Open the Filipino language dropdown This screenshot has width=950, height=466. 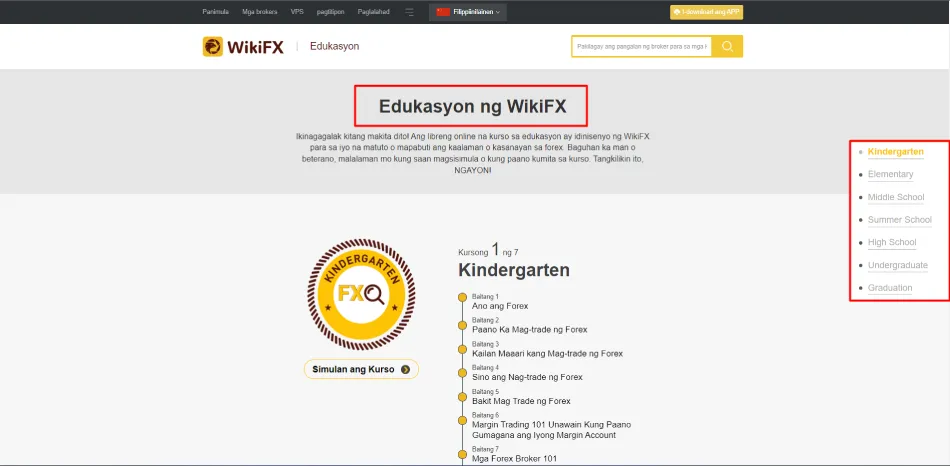tap(468, 12)
